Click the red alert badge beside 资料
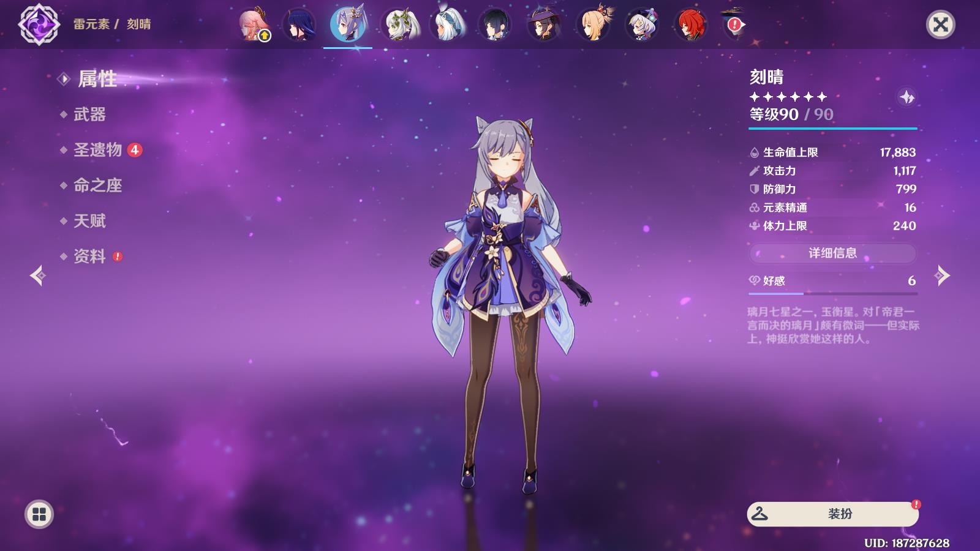This screenshot has height=551, width=980. coord(118,257)
